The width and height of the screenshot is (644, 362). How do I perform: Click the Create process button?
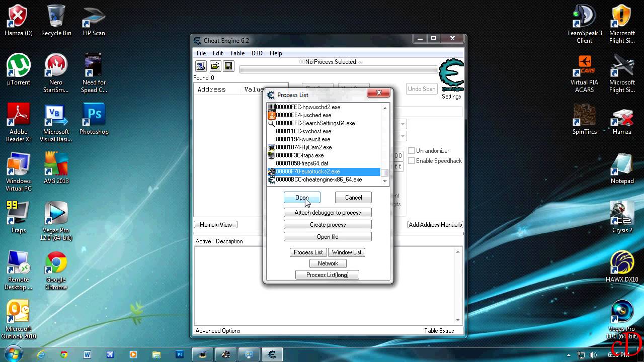click(x=328, y=225)
